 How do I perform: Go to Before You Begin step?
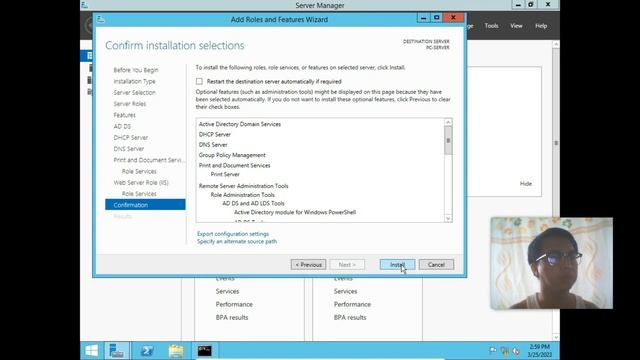click(136, 70)
